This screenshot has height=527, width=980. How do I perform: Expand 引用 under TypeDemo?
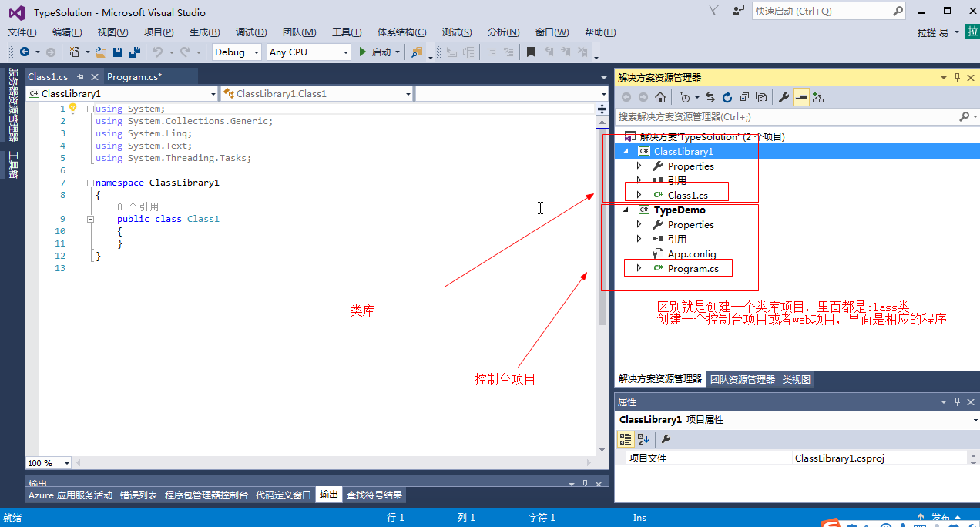coord(639,239)
